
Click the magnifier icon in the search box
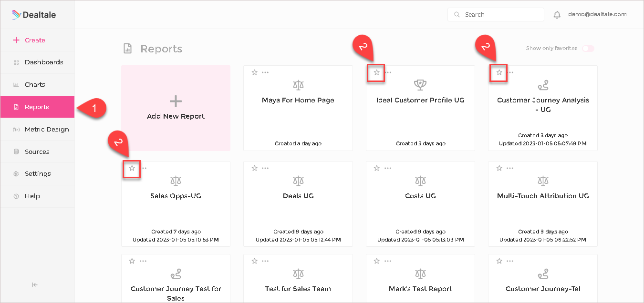click(457, 15)
